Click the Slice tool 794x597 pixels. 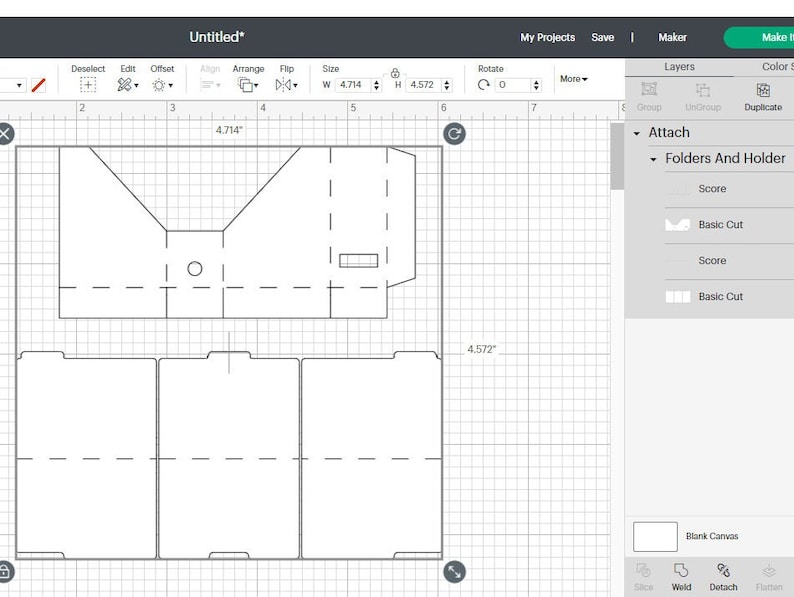(644, 577)
